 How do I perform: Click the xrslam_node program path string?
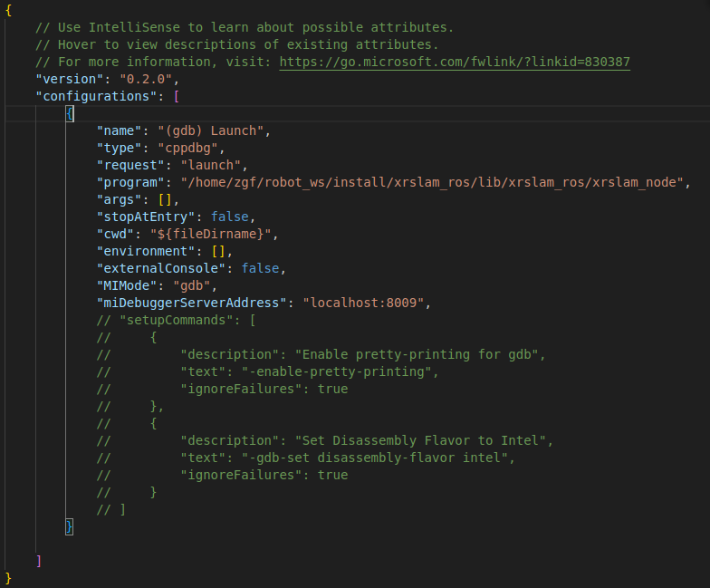432,183
